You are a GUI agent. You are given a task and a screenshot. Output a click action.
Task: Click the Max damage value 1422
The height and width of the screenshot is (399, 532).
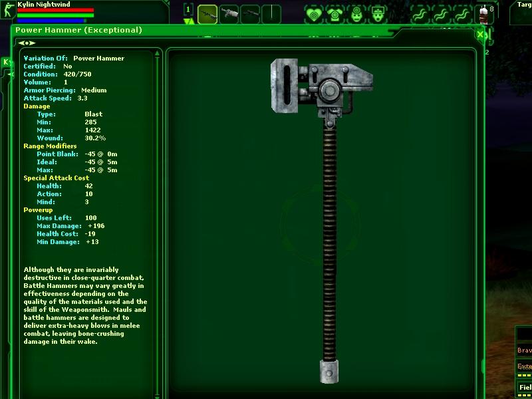[x=92, y=130]
